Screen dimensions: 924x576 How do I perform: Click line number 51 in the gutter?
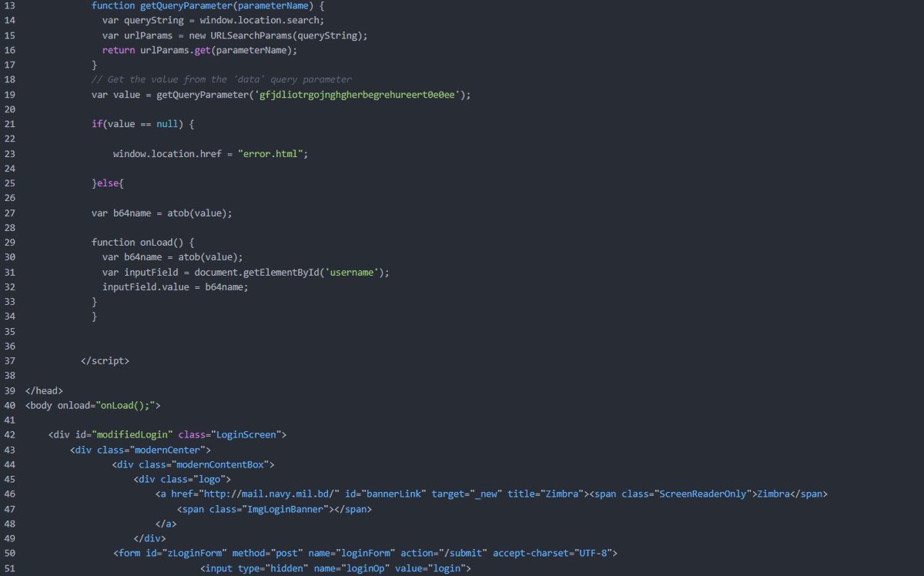point(9,568)
